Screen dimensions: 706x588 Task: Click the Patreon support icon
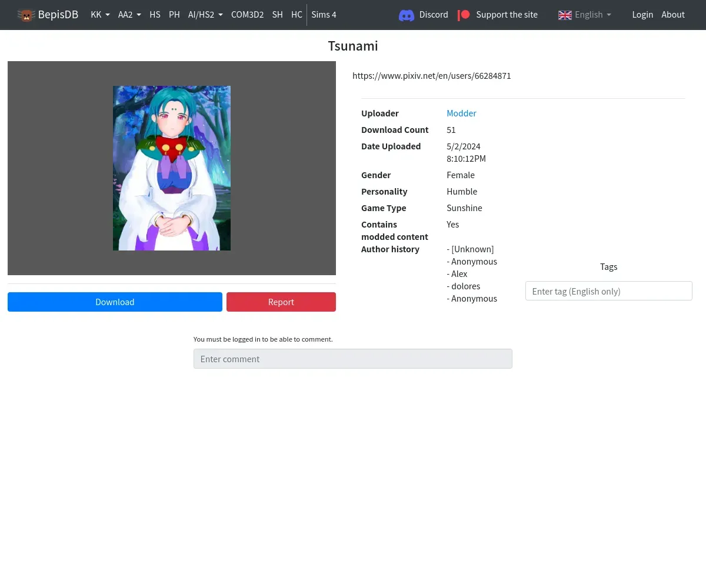464,15
